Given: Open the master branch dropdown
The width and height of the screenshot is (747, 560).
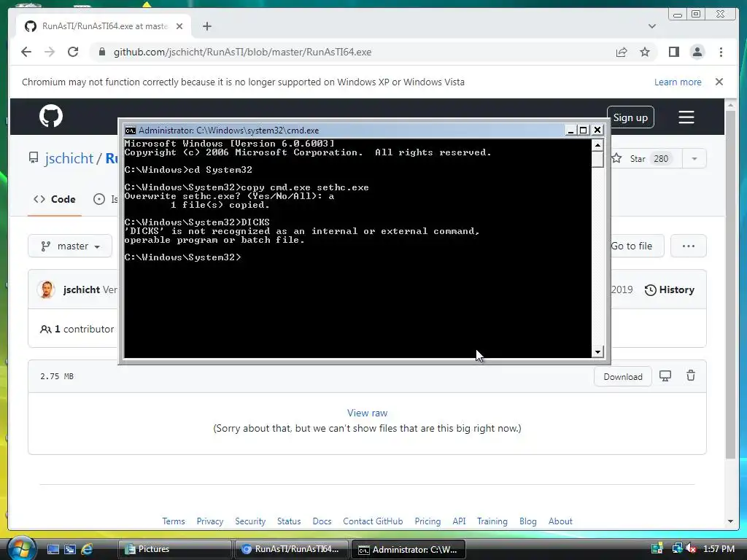Looking at the screenshot, I should (70, 246).
